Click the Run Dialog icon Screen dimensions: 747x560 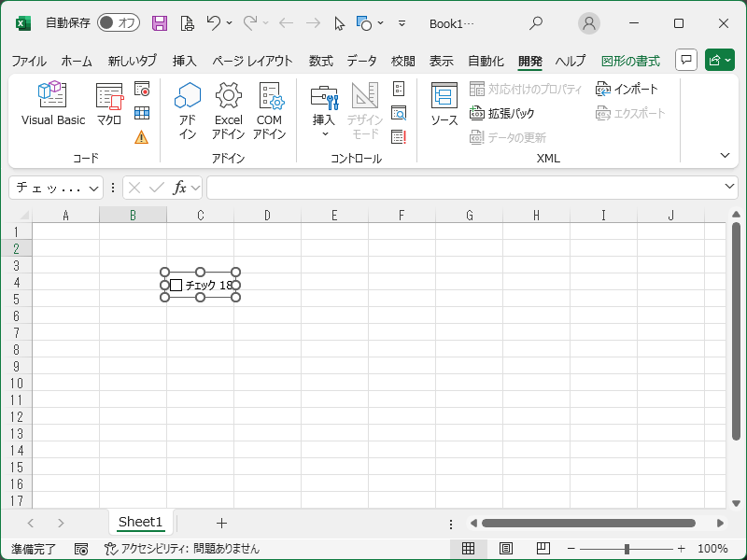click(399, 137)
